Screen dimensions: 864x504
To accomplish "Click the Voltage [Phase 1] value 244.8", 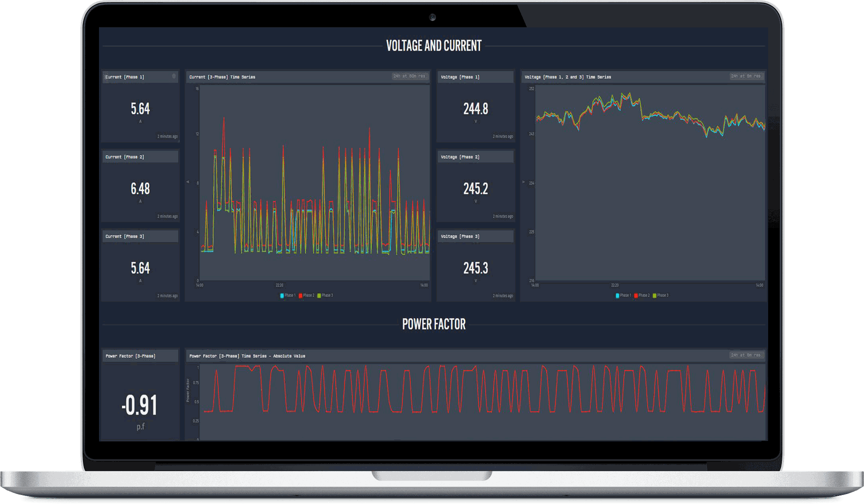I will (475, 108).
